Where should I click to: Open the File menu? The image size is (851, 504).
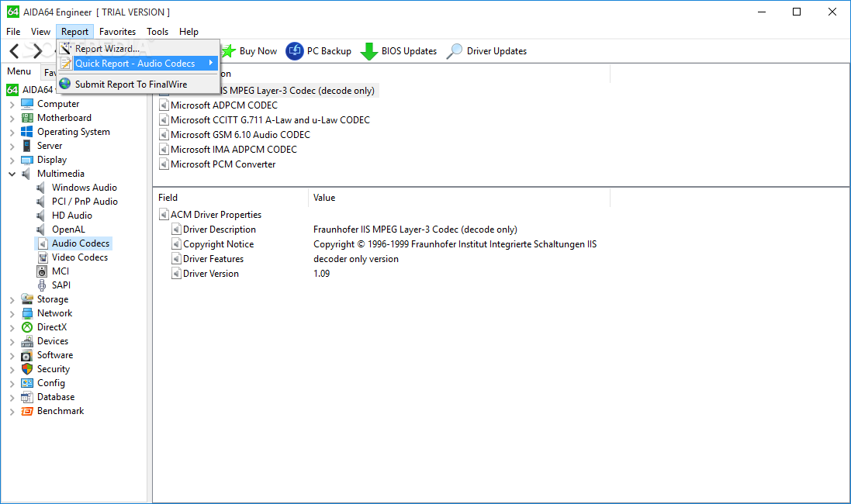(13, 32)
